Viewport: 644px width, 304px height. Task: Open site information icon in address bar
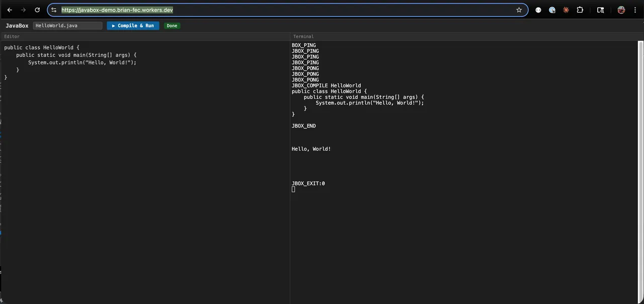54,10
